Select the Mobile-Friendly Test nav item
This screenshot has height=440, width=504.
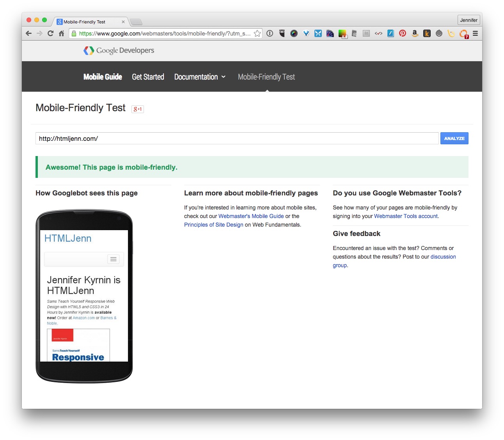point(266,77)
